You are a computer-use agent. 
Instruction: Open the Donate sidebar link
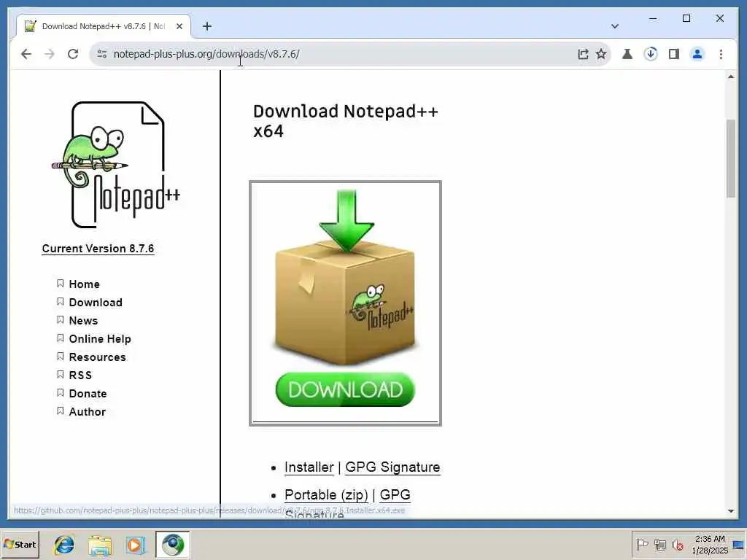[88, 394]
